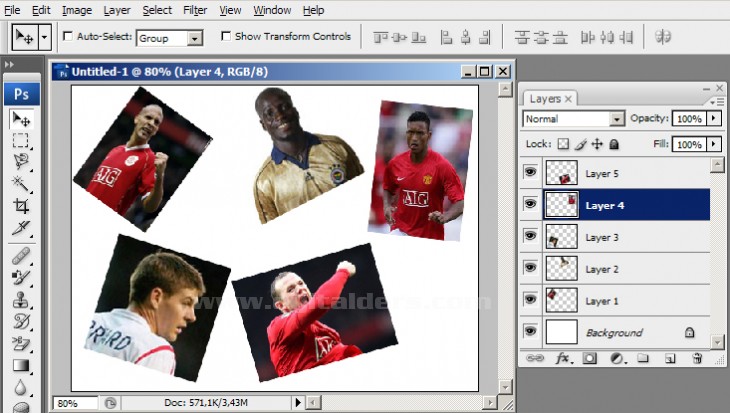Viewport: 730px width, 413px height.
Task: Align top edges in options bar
Action: [x=380, y=37]
